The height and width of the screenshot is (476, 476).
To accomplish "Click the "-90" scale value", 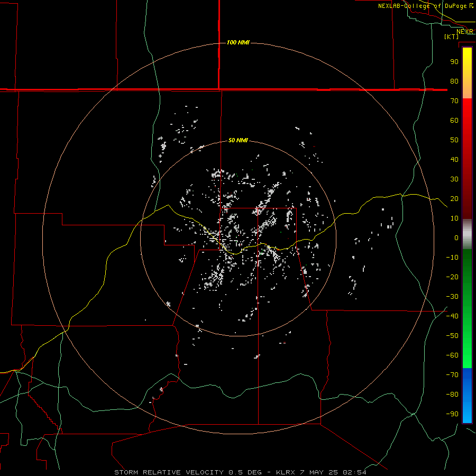I will pos(452,414).
